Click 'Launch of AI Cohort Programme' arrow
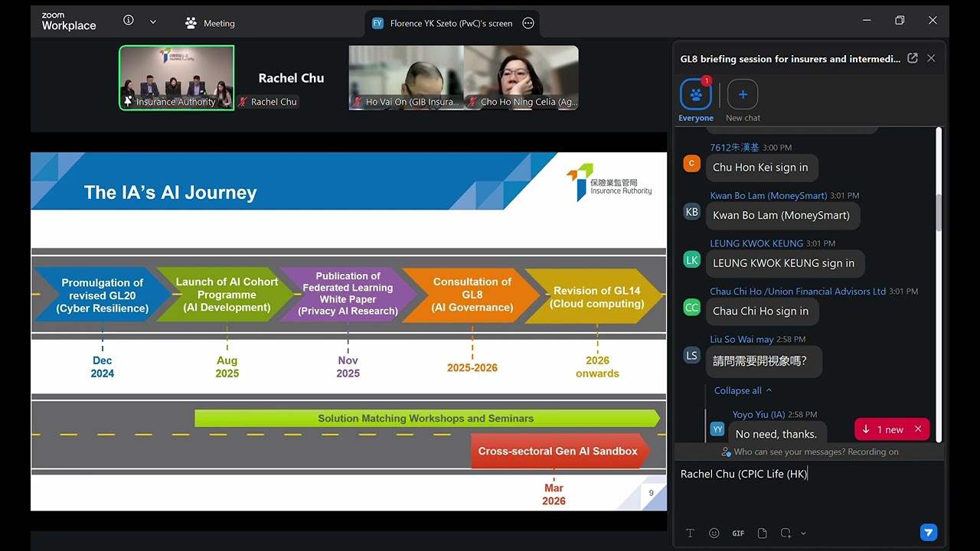Viewport: 980px width, 551px height. coord(227,295)
